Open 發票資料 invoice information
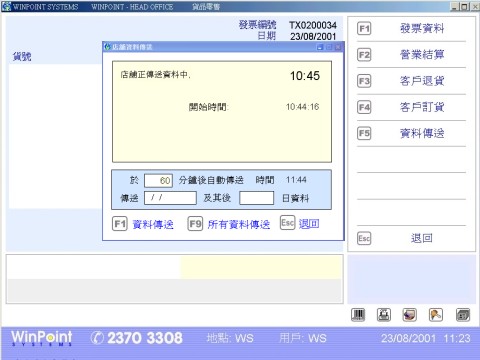480x360 pixels. coord(422,29)
